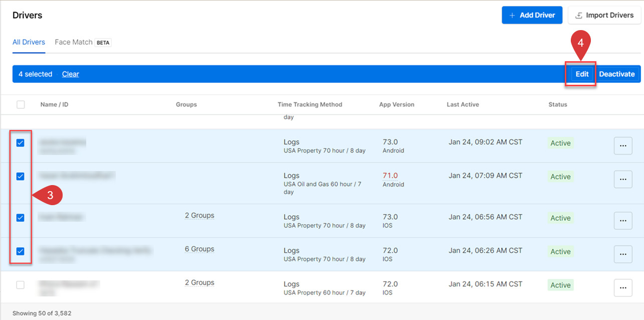Click the Add Driver button
This screenshot has width=644, height=320.
(532, 15)
